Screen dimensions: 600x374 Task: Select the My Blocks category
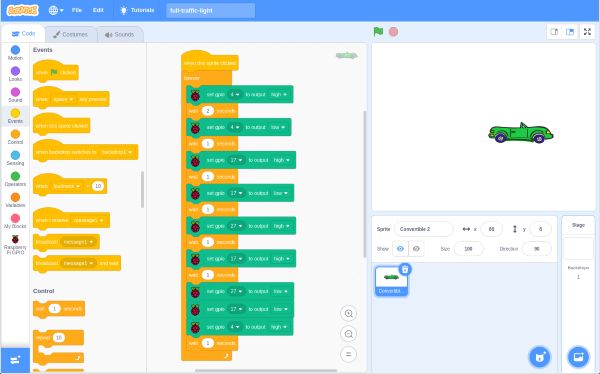click(x=15, y=221)
